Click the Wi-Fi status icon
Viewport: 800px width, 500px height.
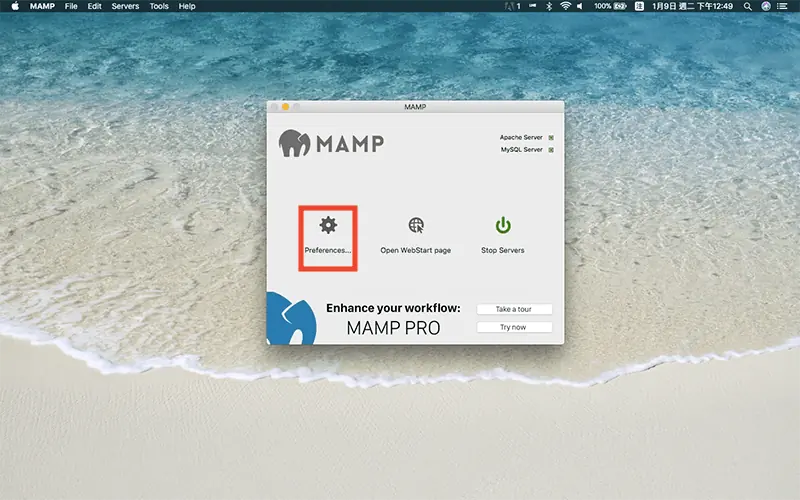tap(565, 6)
